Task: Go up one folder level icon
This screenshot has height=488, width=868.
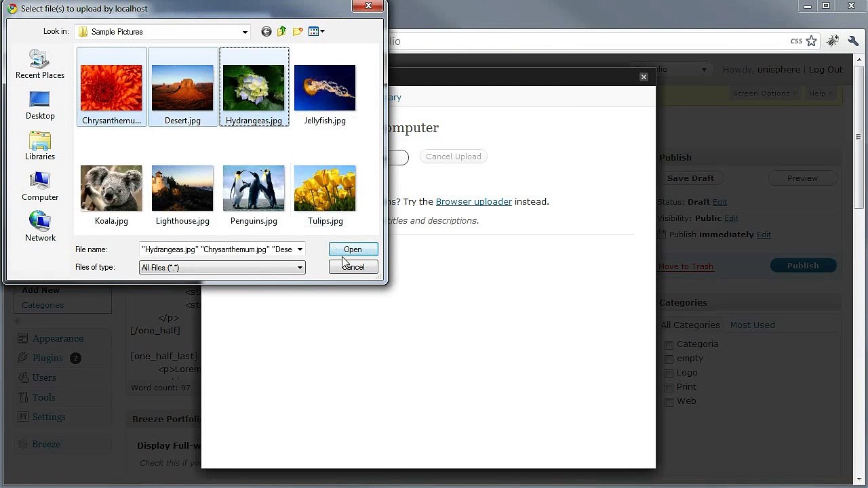Action: [281, 32]
